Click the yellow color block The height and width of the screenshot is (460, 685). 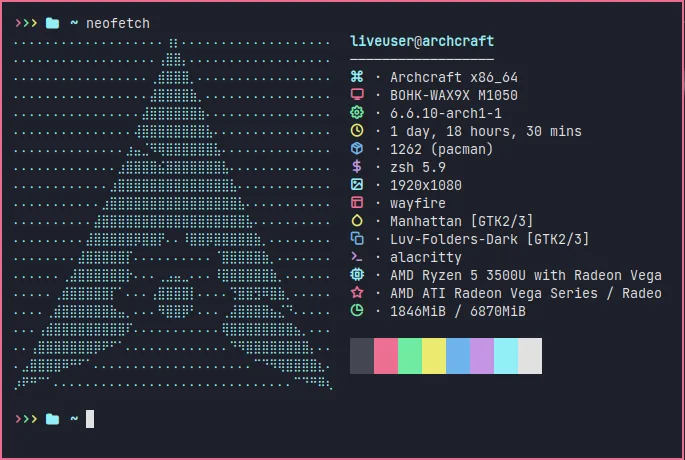(434, 356)
